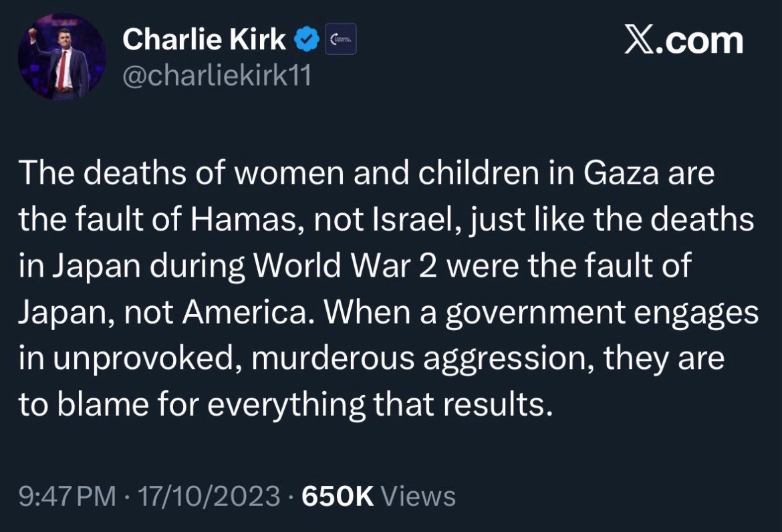This screenshot has width=782, height=532.
Task: Open the circular profile avatar photo
Action: (62, 56)
